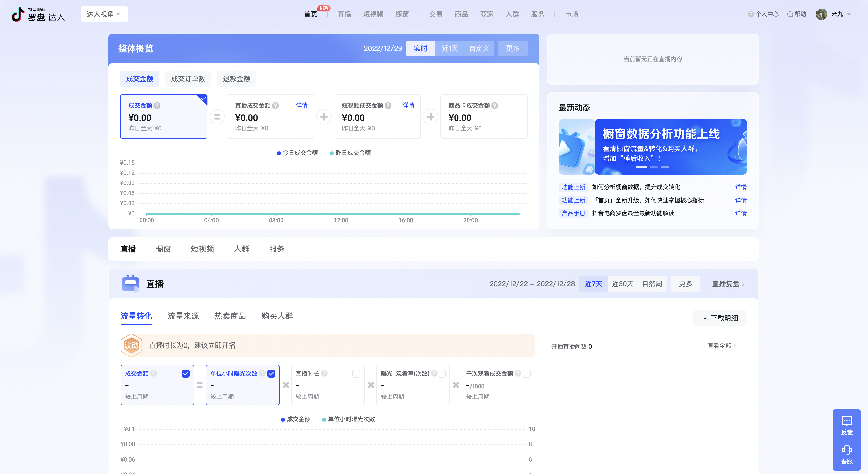Screen dimensions: 868x474
Task: Click help icon next to 成交金额 card
Action: (157, 106)
